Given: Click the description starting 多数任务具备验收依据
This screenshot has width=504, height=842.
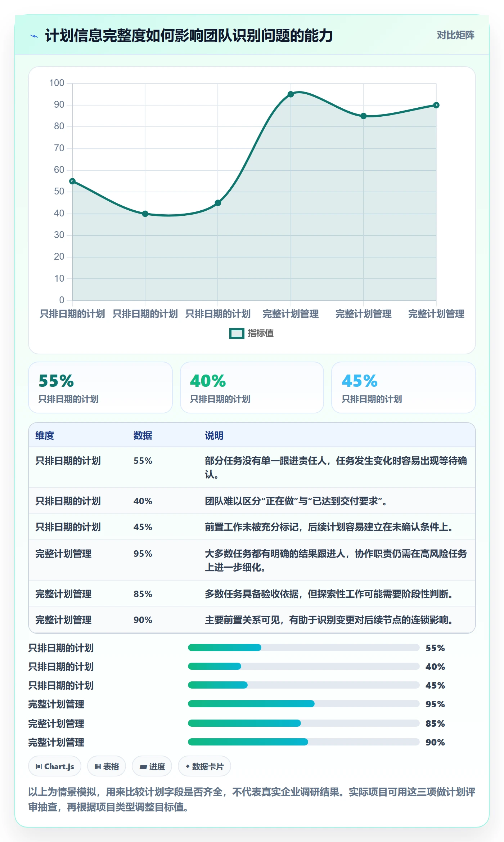Looking at the screenshot, I should 329,594.
